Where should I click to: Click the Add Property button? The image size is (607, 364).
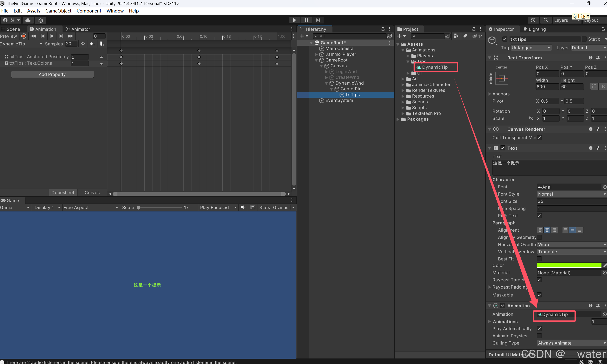coord(52,74)
